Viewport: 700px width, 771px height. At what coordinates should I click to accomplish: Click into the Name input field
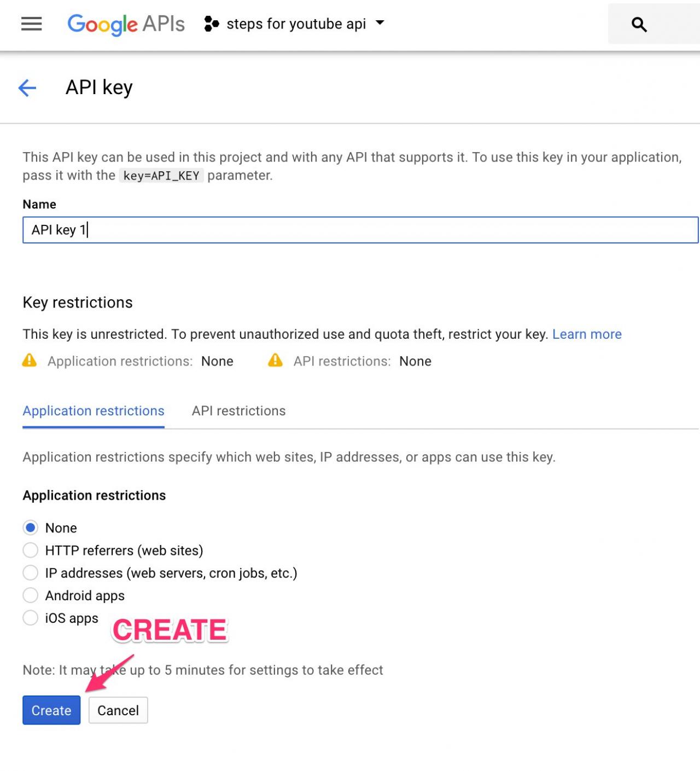point(360,230)
